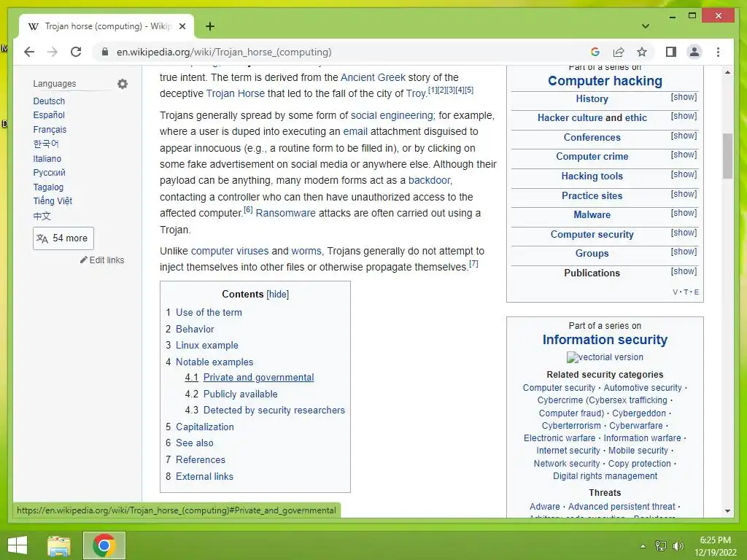This screenshot has width=747, height=560.
Task: Close the Trojan horse tab
Action: 182,26
